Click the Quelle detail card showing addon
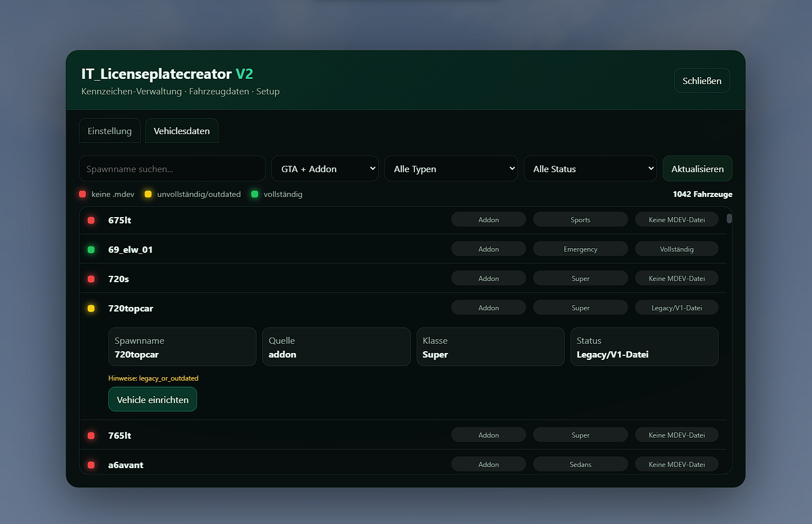Image resolution: width=812 pixels, height=524 pixels. 337,347
